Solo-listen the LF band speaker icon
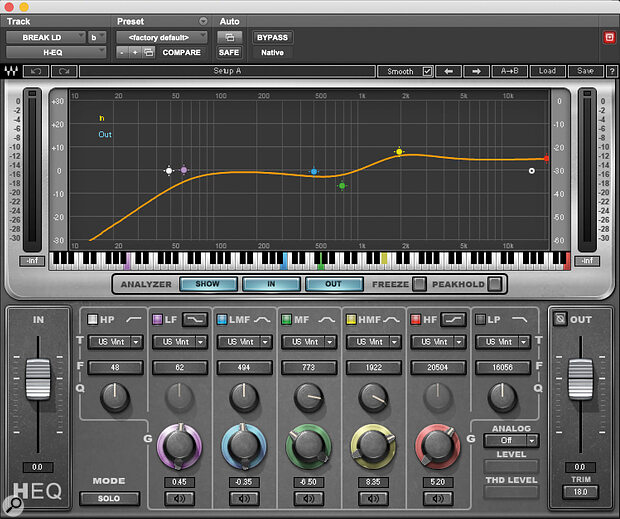Screen dimensions: 620x519 tap(179, 498)
